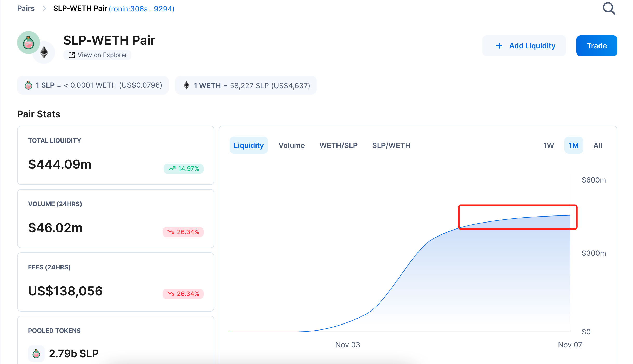Click the 1 WETH = 58,227 SLP chip
The image size is (633, 364).
(246, 85)
